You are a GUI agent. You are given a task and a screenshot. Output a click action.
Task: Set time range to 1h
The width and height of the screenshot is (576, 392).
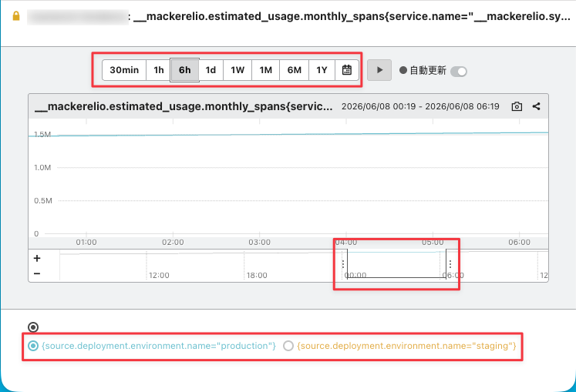pos(158,70)
